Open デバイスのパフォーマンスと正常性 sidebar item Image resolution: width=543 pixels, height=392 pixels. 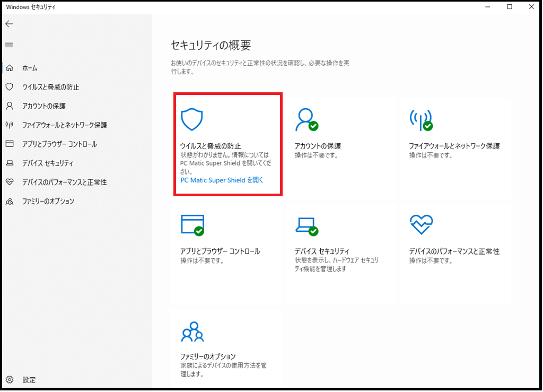coord(64,182)
